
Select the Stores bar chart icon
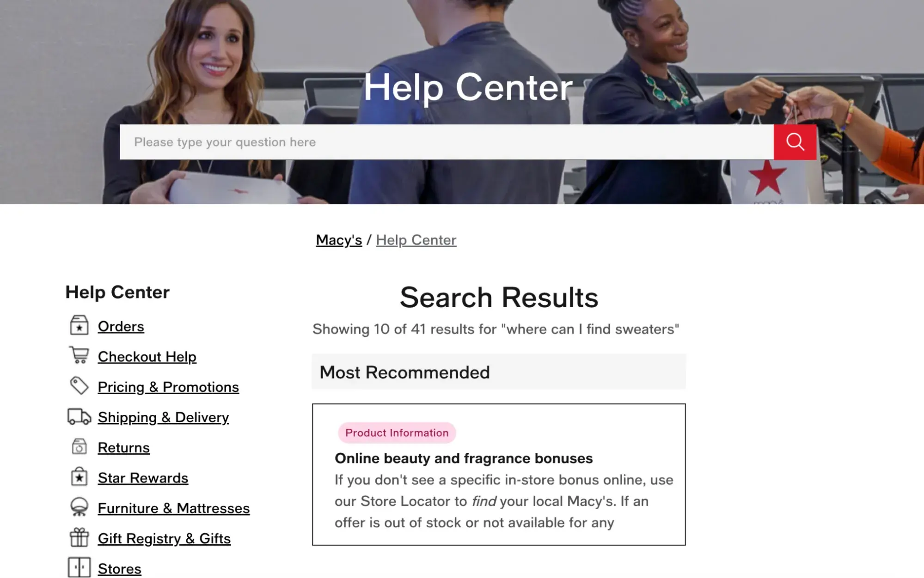pos(79,567)
